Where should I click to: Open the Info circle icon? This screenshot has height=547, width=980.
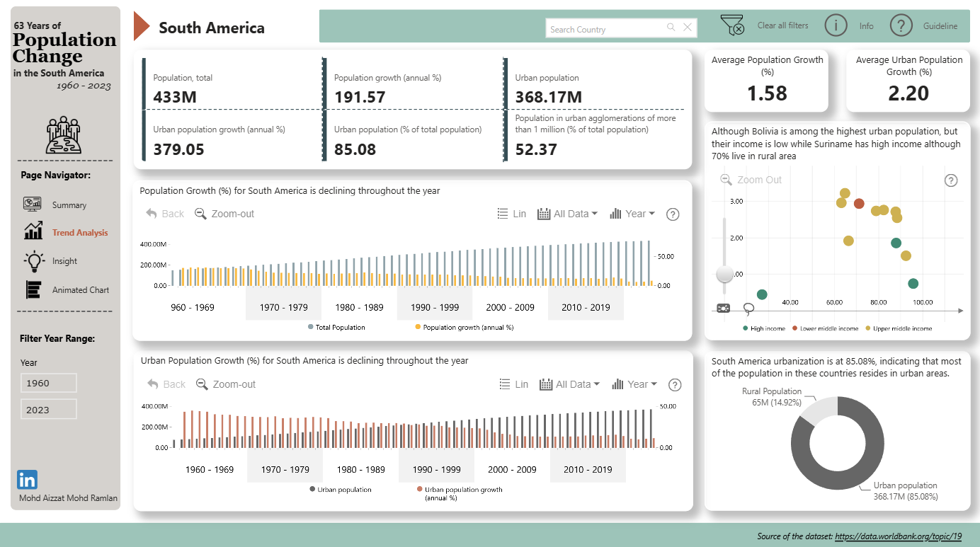tap(836, 25)
